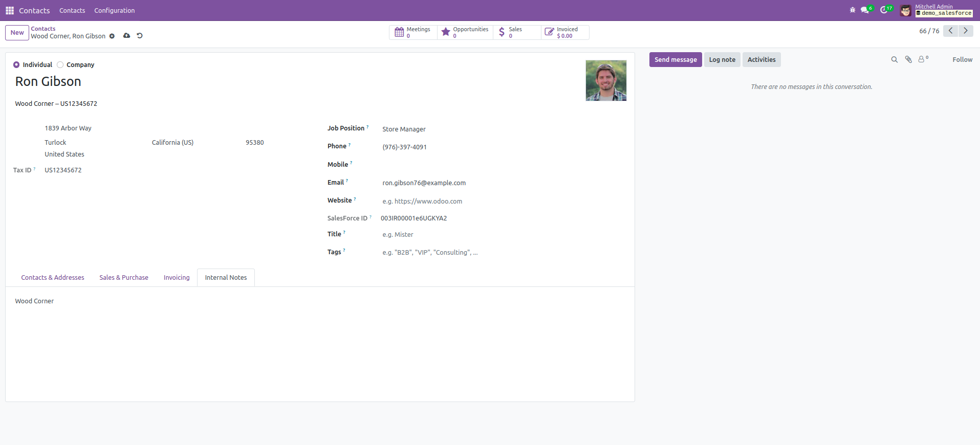Viewport: 980px width, 445px height.
Task: Switch to Sales & Purchase tab
Action: pyautogui.click(x=124, y=278)
